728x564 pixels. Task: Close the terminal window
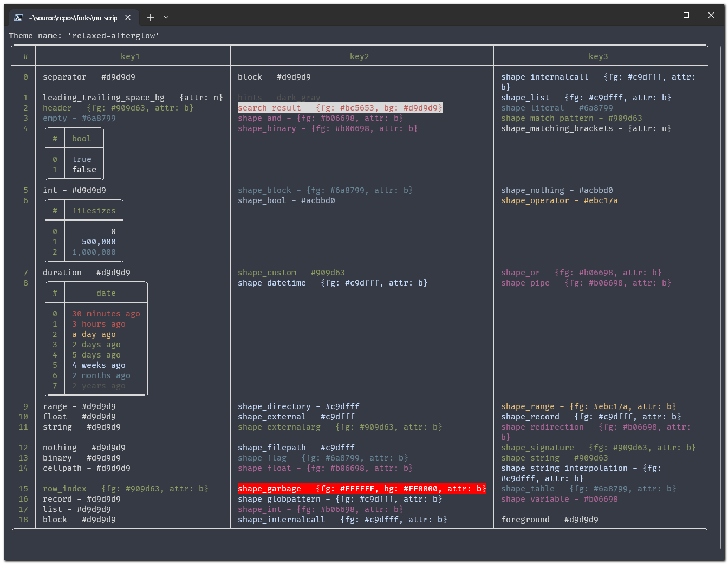[711, 15]
